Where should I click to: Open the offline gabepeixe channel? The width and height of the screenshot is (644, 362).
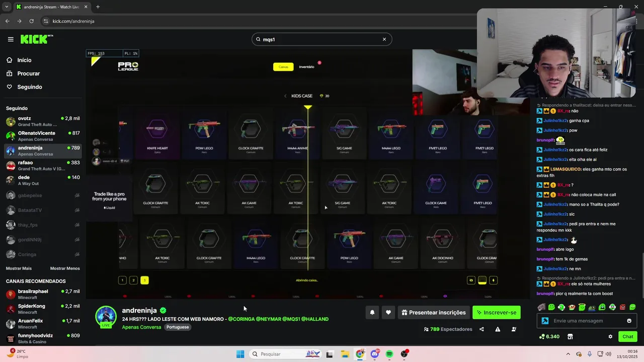point(43,195)
